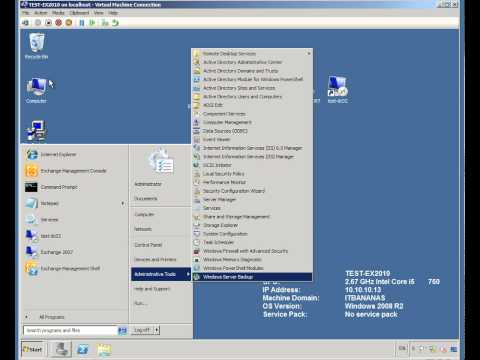Select Windows Server Backup

pyautogui.click(x=252, y=277)
